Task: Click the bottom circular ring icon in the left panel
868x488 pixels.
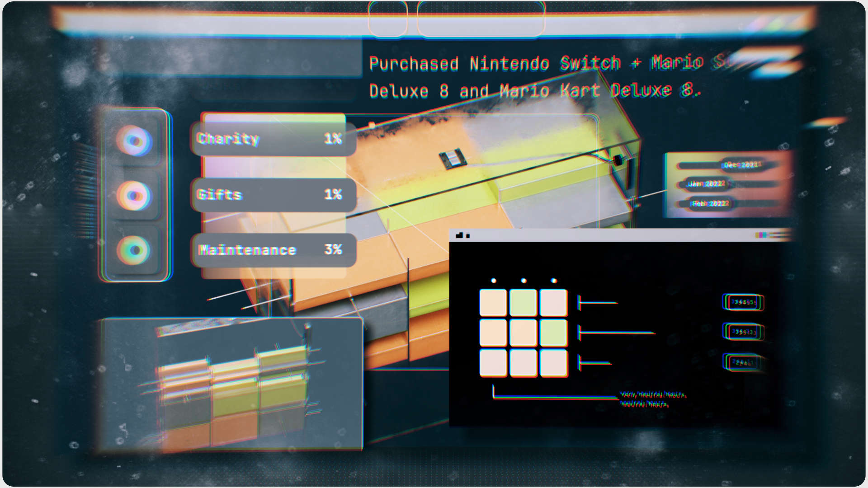Action: tap(133, 250)
